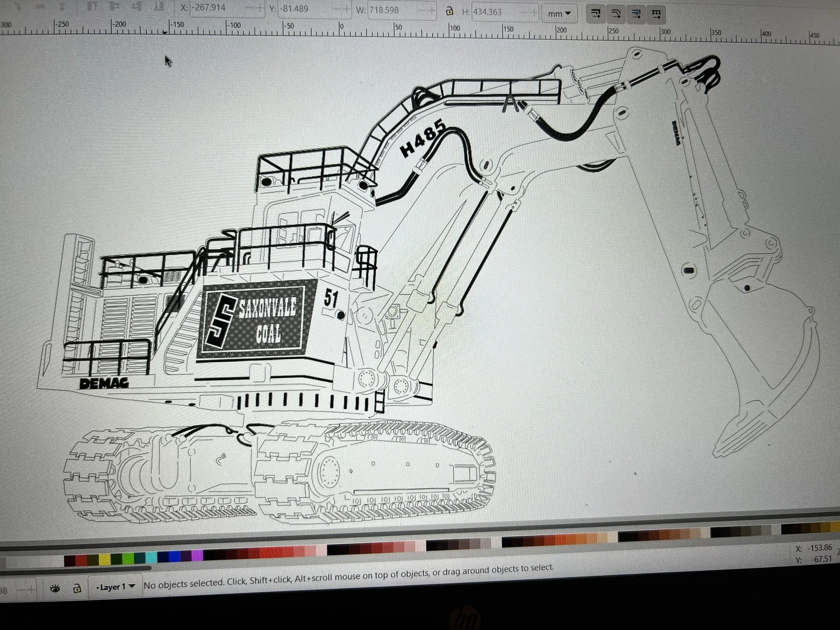Toggle move gradients with objects option
The height and width of the screenshot is (630, 840).
coord(636,15)
